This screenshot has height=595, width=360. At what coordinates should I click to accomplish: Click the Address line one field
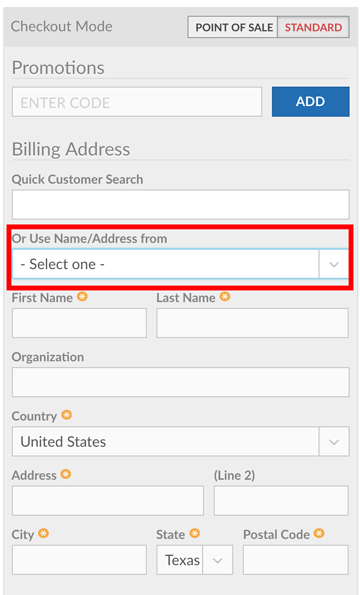pyautogui.click(x=108, y=501)
